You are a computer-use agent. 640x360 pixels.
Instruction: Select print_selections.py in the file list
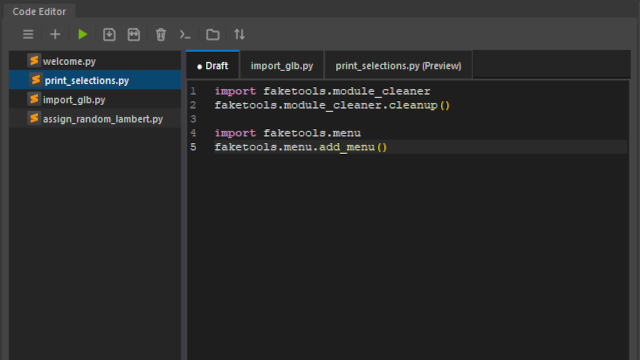pos(95,80)
